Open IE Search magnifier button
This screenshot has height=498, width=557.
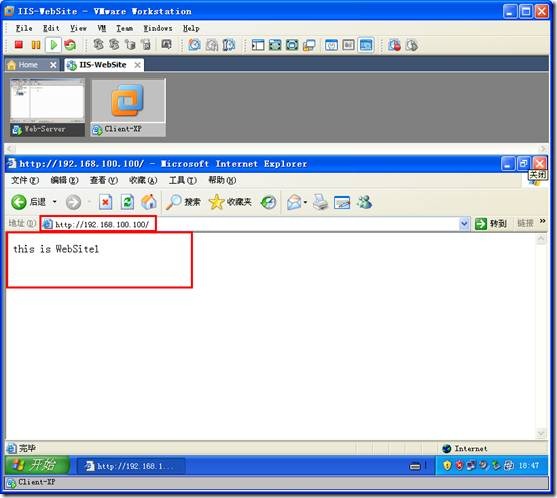pyautogui.click(x=183, y=202)
